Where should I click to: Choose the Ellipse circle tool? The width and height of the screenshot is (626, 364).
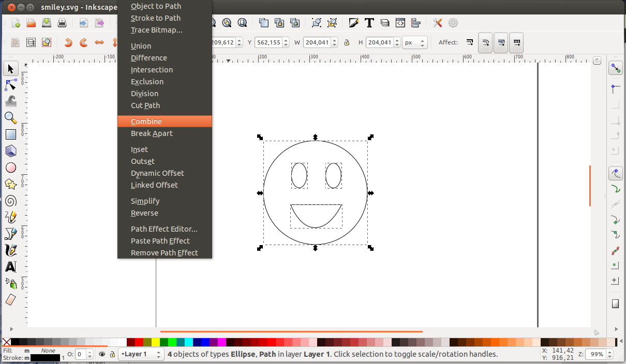pyautogui.click(x=10, y=168)
